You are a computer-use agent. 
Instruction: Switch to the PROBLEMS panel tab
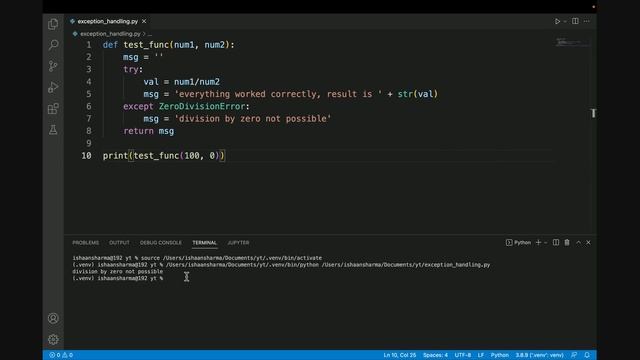point(86,242)
